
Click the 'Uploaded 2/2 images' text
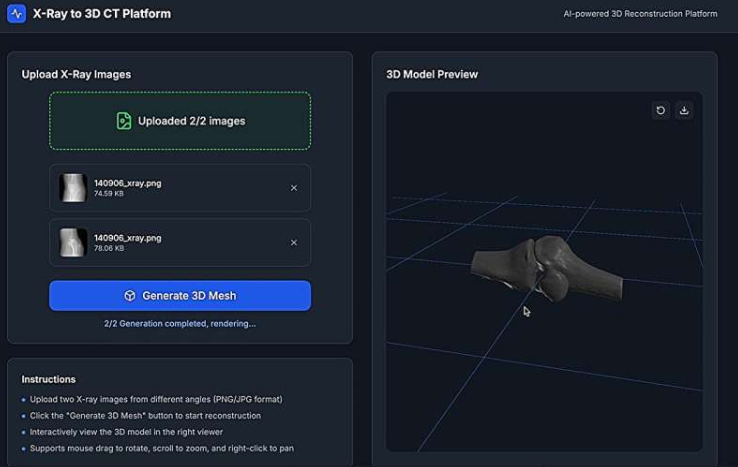click(x=191, y=121)
